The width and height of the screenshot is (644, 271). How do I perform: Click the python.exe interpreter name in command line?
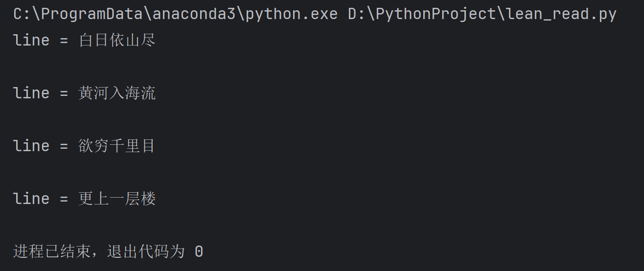(292, 14)
